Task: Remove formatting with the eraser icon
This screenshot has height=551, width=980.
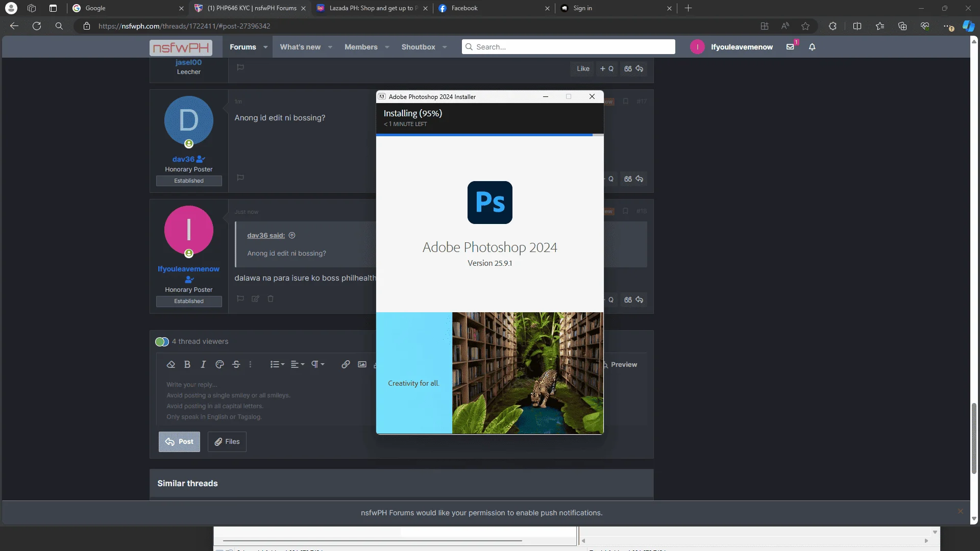Action: coord(171,364)
